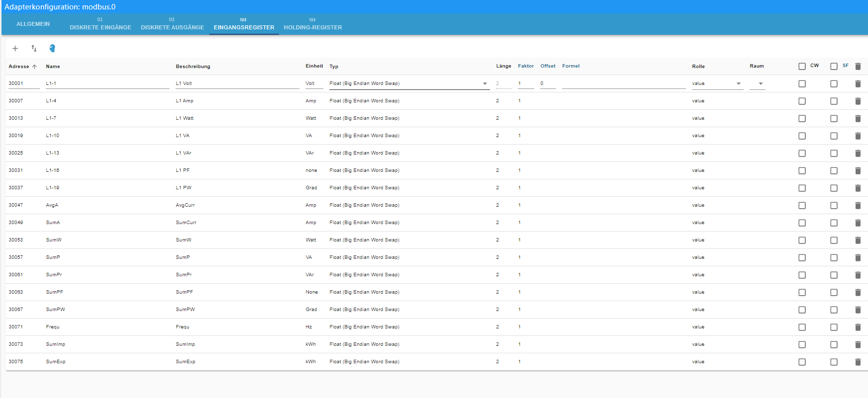
Task: Click the Name column header
Action: [x=53, y=67]
